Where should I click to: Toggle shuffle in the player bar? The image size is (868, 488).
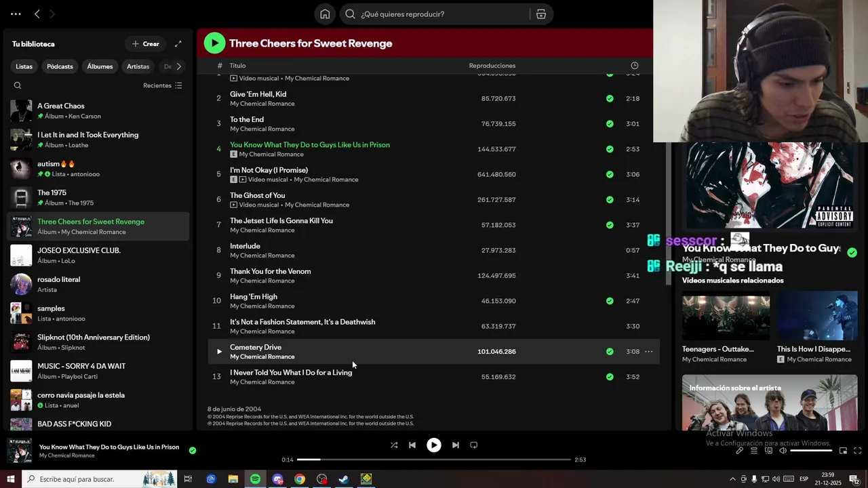coord(394,445)
